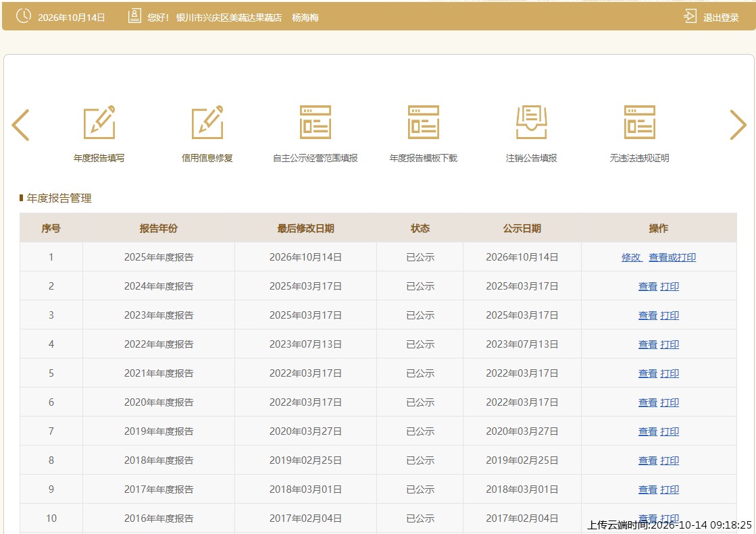Open the 自主公示经营范围填报 icon
This screenshot has height=534, width=756.
coord(316,122)
